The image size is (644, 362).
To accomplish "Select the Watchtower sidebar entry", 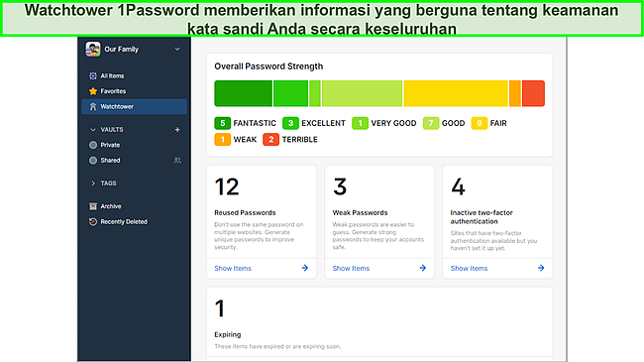I will pyautogui.click(x=135, y=106).
